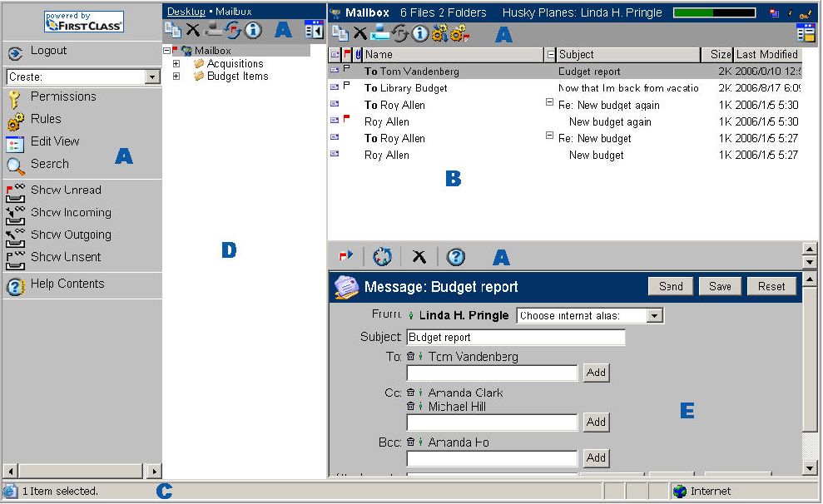823x504 pixels.
Task: Click in the Subject text field
Action: coord(515,338)
